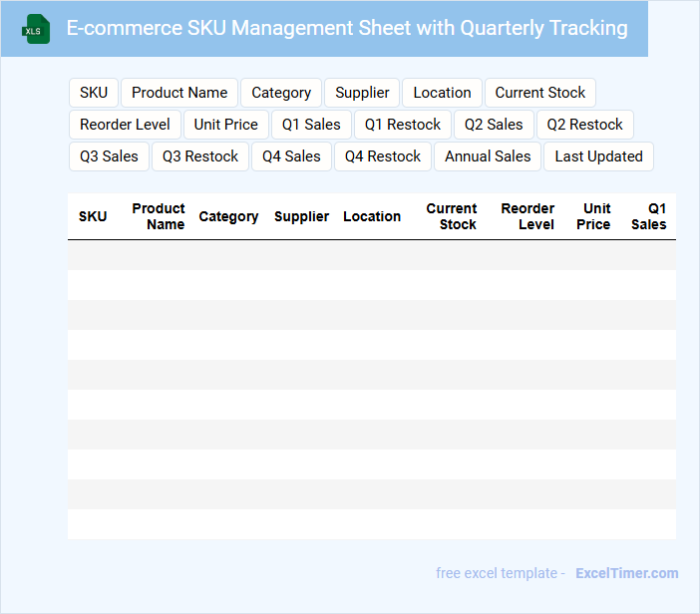Select the SKU tag button
This screenshot has height=614, width=700.
[94, 93]
